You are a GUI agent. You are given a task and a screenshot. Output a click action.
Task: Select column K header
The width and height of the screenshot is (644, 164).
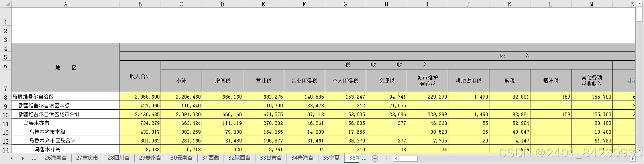coord(509,4)
